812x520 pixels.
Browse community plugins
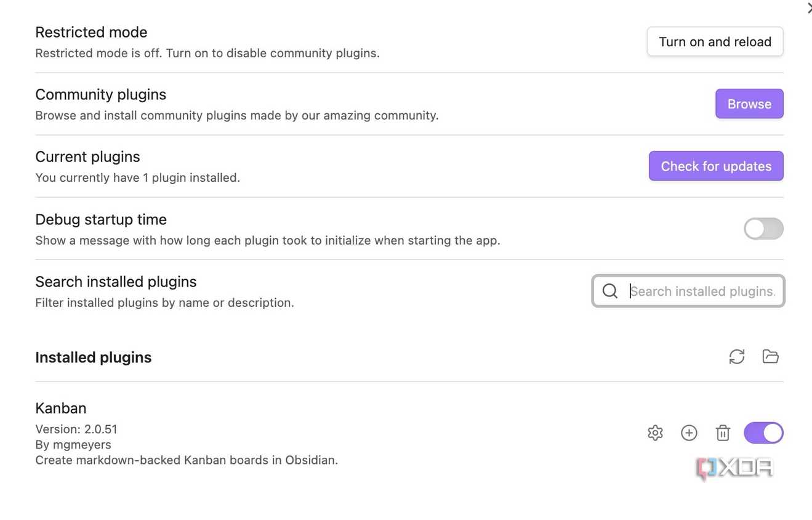pyautogui.click(x=749, y=104)
